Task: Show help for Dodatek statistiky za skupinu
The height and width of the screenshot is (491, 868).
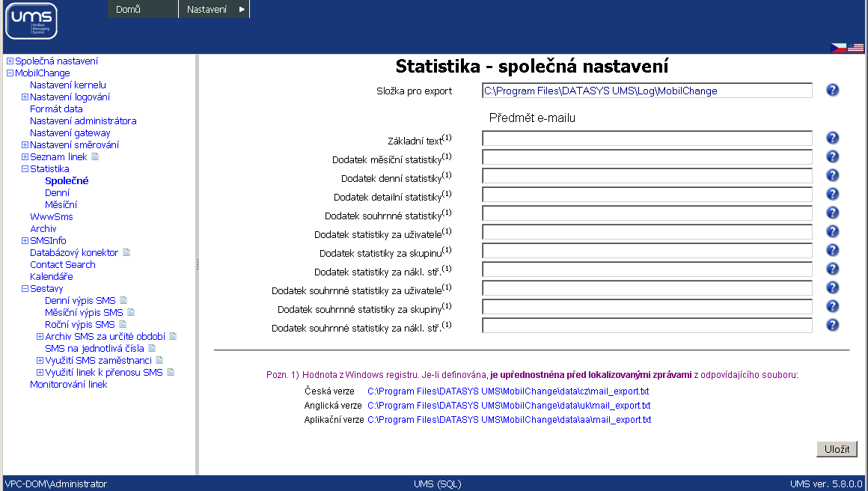Action: 832,250
